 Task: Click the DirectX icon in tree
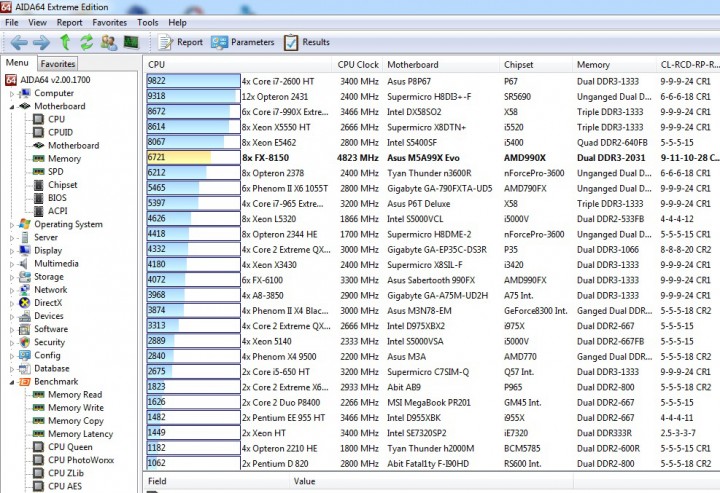coord(24,303)
